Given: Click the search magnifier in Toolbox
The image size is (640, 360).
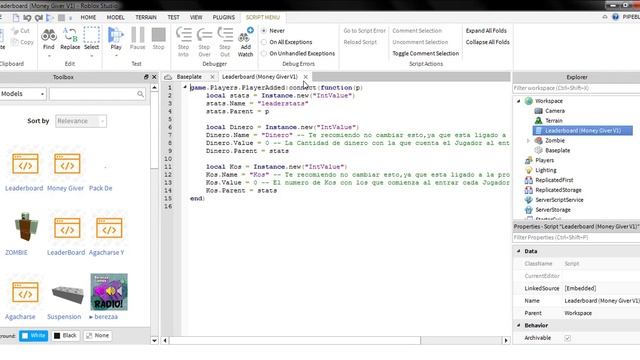Looking at the screenshot, I should [140, 94].
